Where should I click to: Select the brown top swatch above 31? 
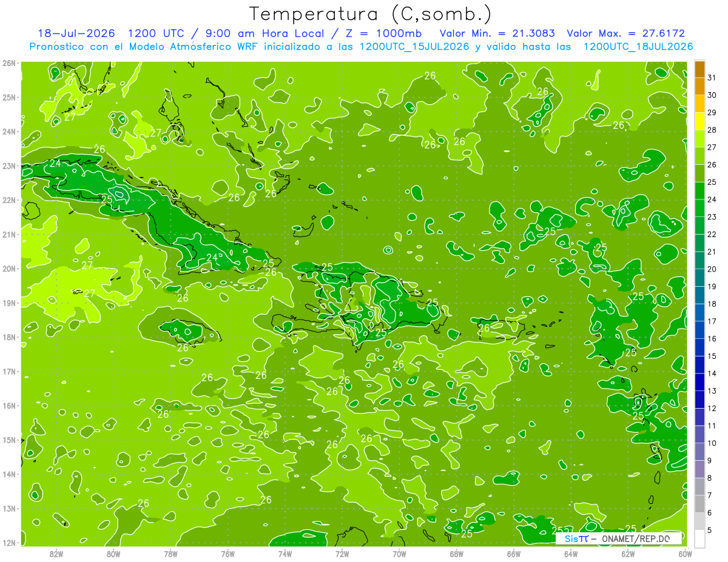(699, 69)
